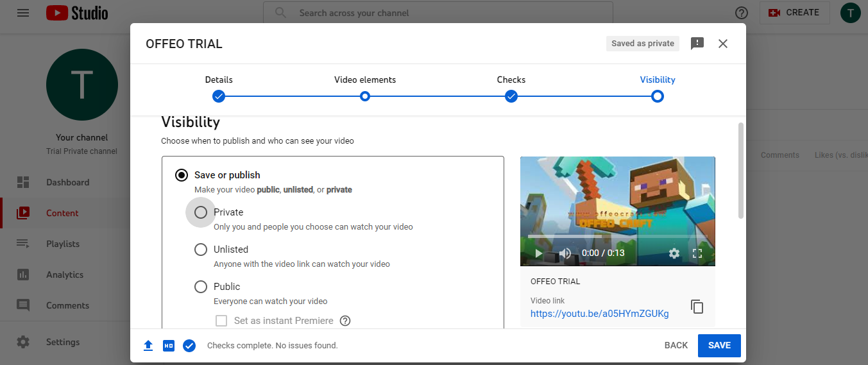Open the account avatar T menu
The image size is (868, 365).
coord(851,13)
